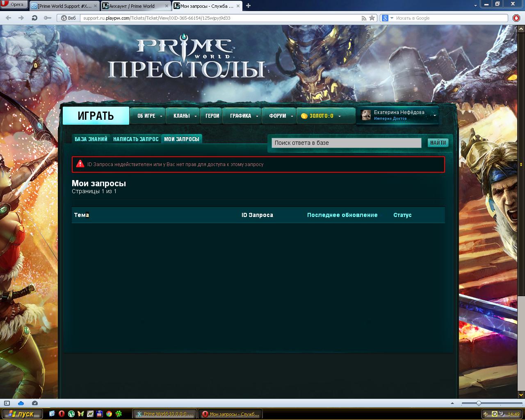Open the НАПИСАТЬ ЗАПРОС tab

tap(136, 139)
